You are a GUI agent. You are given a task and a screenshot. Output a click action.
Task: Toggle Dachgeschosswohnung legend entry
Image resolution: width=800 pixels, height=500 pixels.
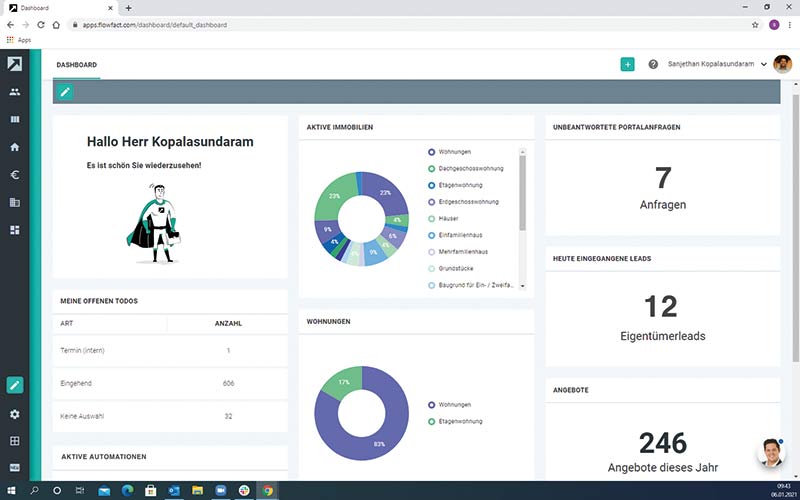coord(470,169)
